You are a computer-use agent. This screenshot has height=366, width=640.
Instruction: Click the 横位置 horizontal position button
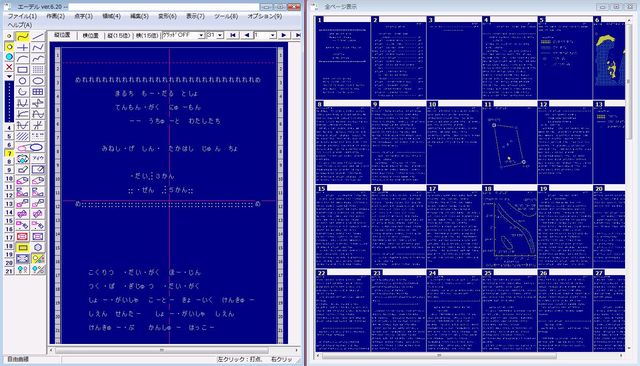click(91, 36)
